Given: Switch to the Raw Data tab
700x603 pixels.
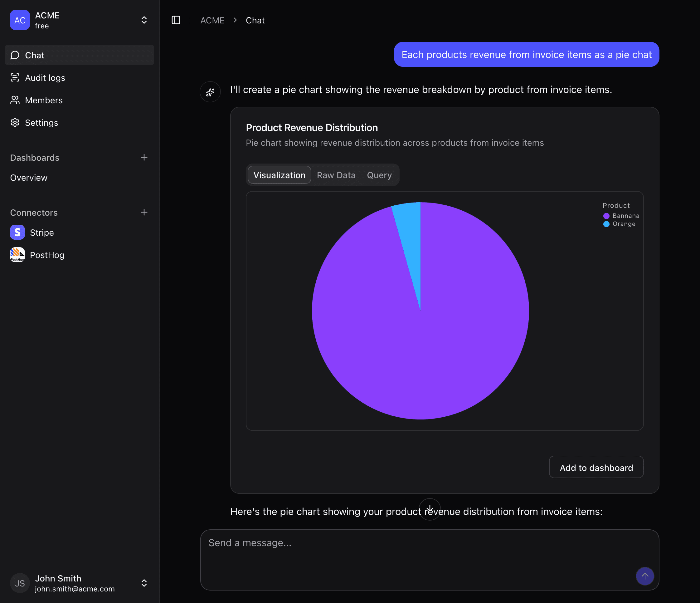Looking at the screenshot, I should [336, 175].
